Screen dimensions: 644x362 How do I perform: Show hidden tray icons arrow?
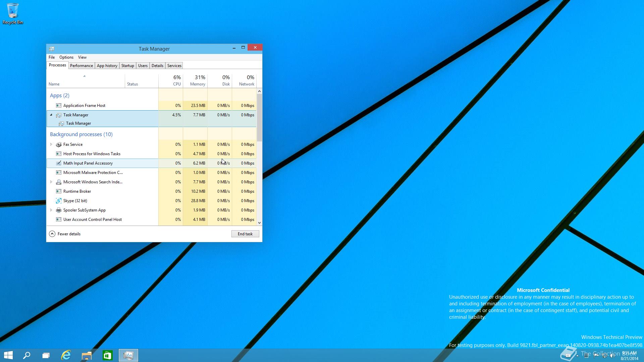(578, 356)
